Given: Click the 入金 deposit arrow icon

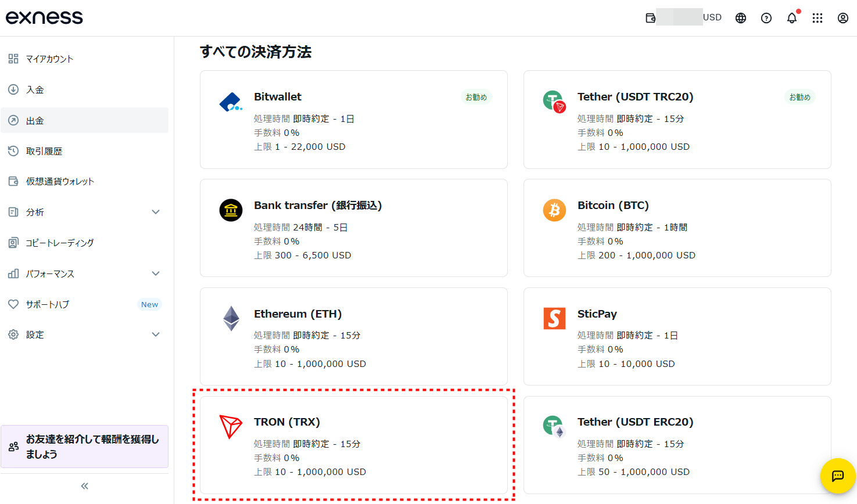Looking at the screenshot, I should tap(13, 89).
